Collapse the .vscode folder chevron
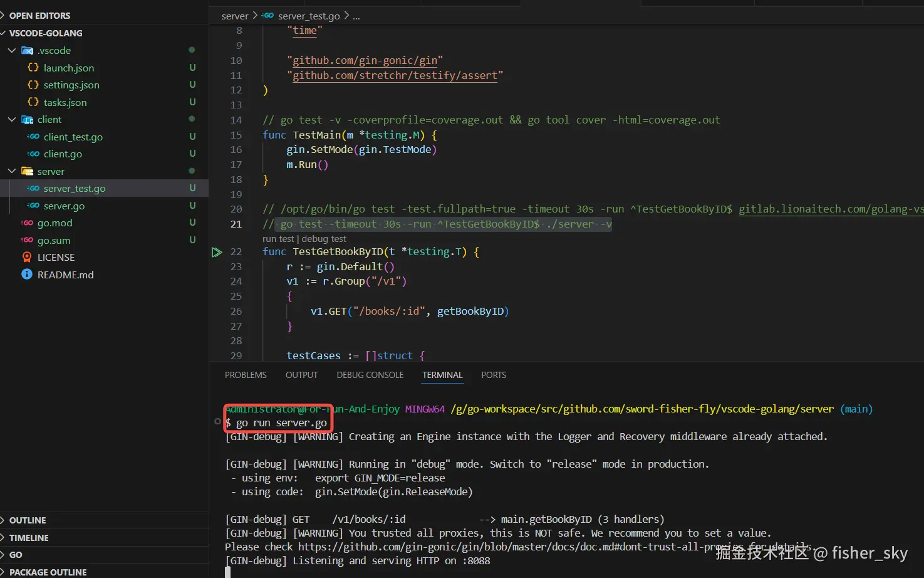 tap(12, 50)
